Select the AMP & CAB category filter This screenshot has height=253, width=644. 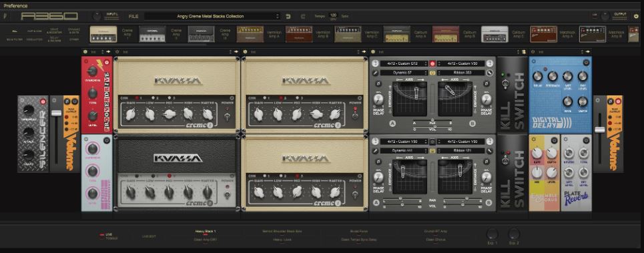coord(35,31)
